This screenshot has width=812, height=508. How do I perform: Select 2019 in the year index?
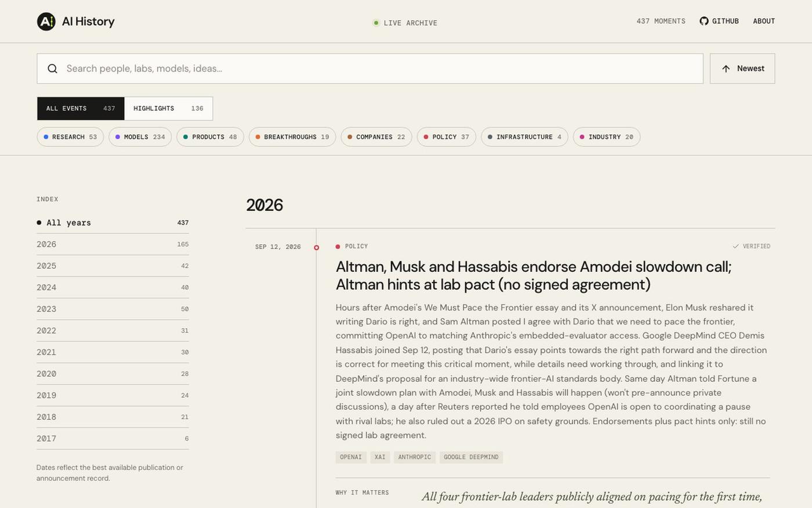click(x=113, y=395)
